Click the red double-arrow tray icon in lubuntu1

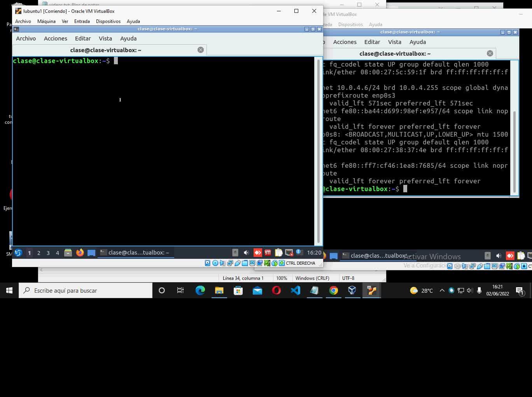pyautogui.click(x=257, y=253)
